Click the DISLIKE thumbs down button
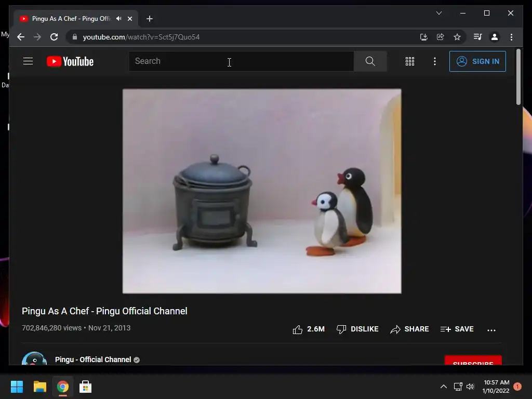Image resolution: width=532 pixels, height=399 pixels. [357, 329]
